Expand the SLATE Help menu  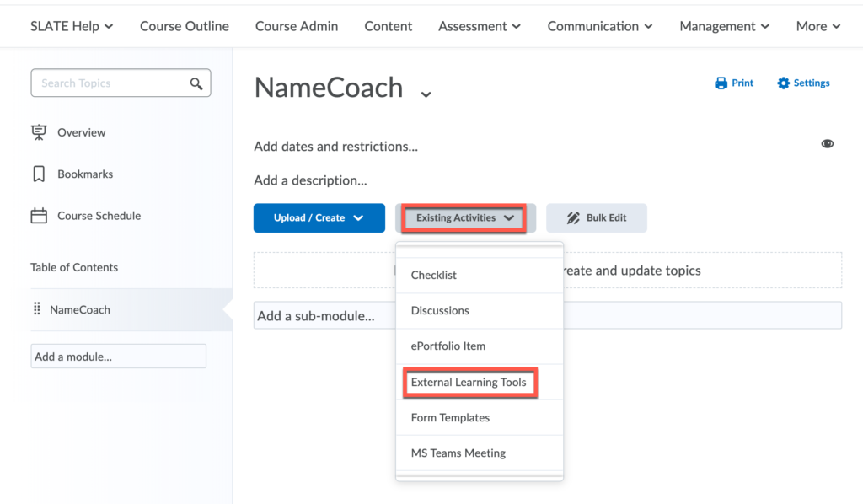coord(72,26)
